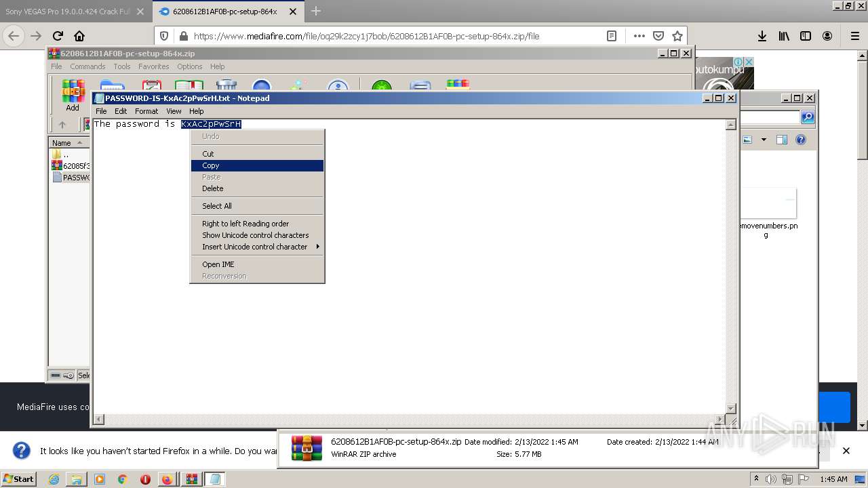Open Opera from the taskbar
Screen dimensions: 868x488
click(144, 479)
